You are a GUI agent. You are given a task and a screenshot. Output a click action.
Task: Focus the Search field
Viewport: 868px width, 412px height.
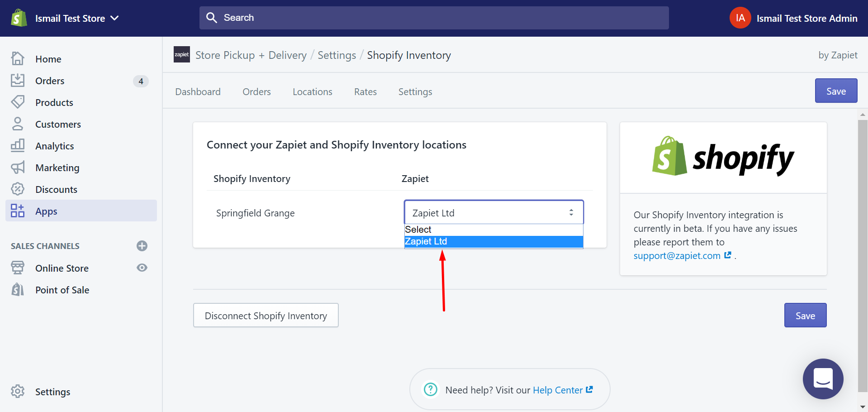tap(434, 18)
